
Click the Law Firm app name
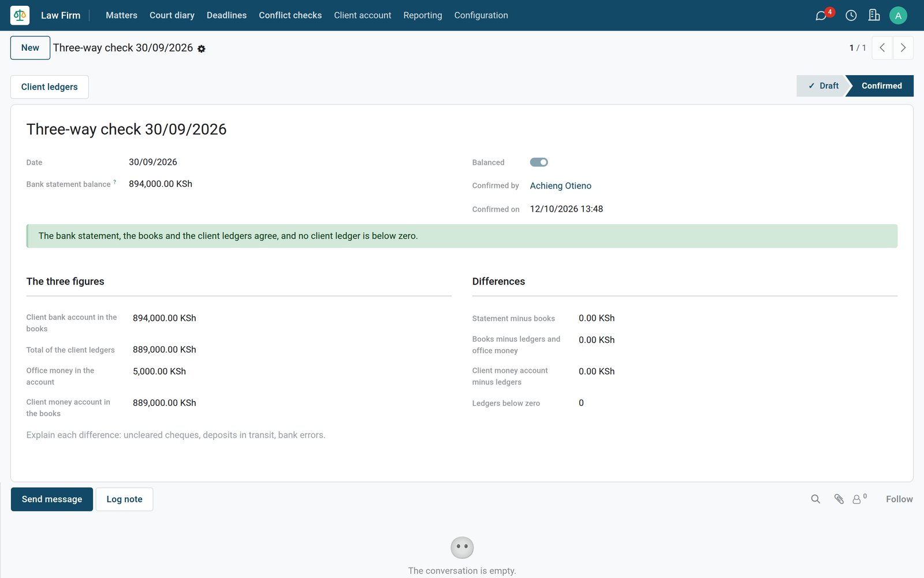pyautogui.click(x=61, y=15)
